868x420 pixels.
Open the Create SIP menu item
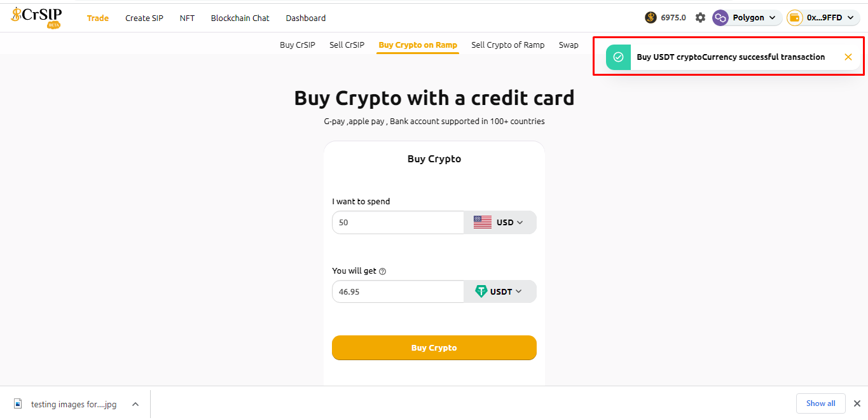point(144,18)
